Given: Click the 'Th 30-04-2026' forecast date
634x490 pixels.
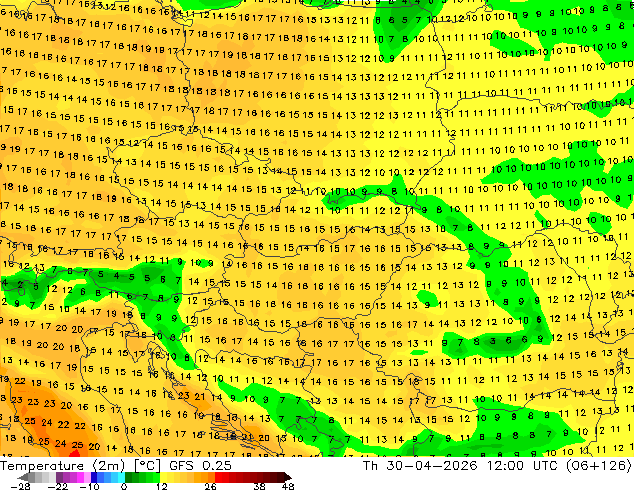Looking at the screenshot, I should (420, 466).
